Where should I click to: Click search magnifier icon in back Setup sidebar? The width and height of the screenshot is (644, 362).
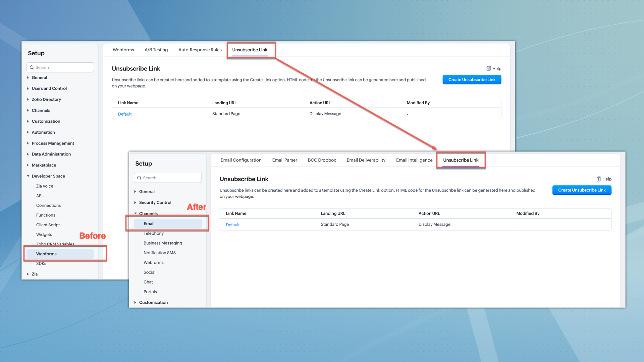coord(32,67)
